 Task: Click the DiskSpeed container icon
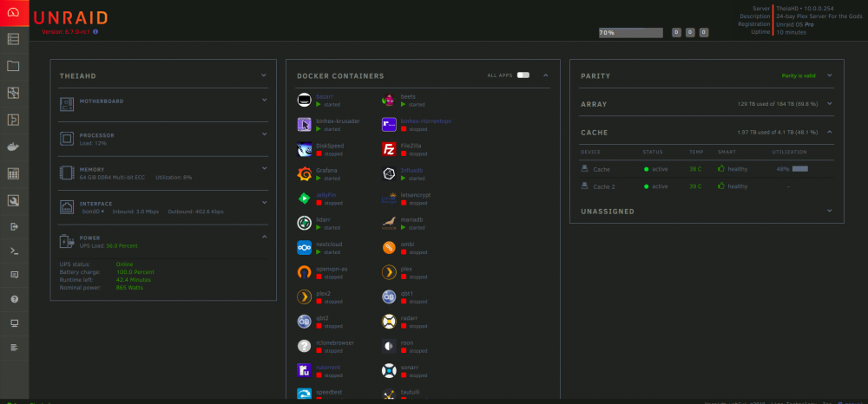[x=304, y=149]
